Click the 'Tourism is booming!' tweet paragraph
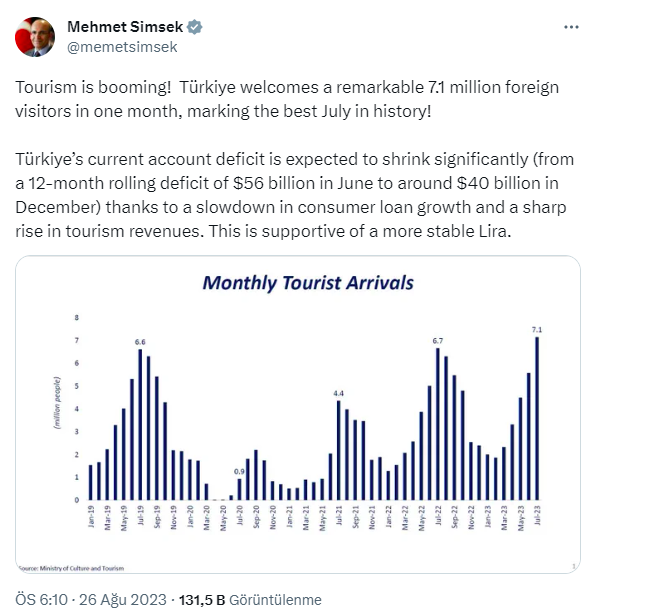 coord(287,98)
